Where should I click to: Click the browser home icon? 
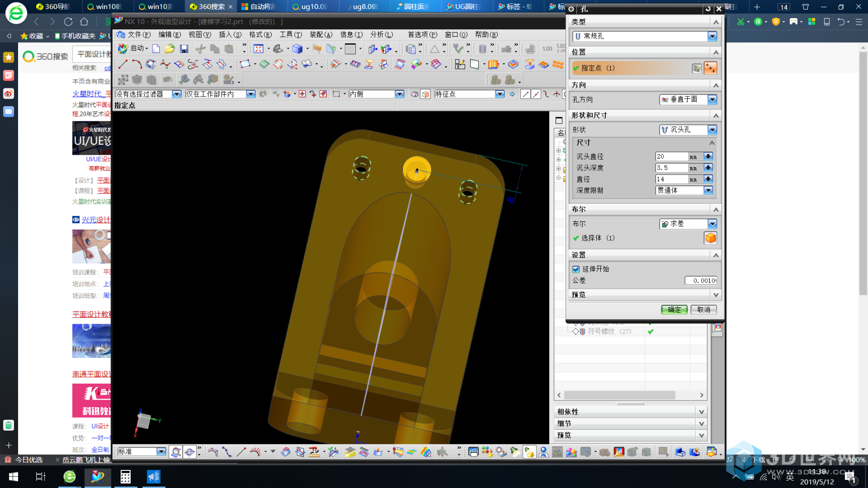pos(84,22)
